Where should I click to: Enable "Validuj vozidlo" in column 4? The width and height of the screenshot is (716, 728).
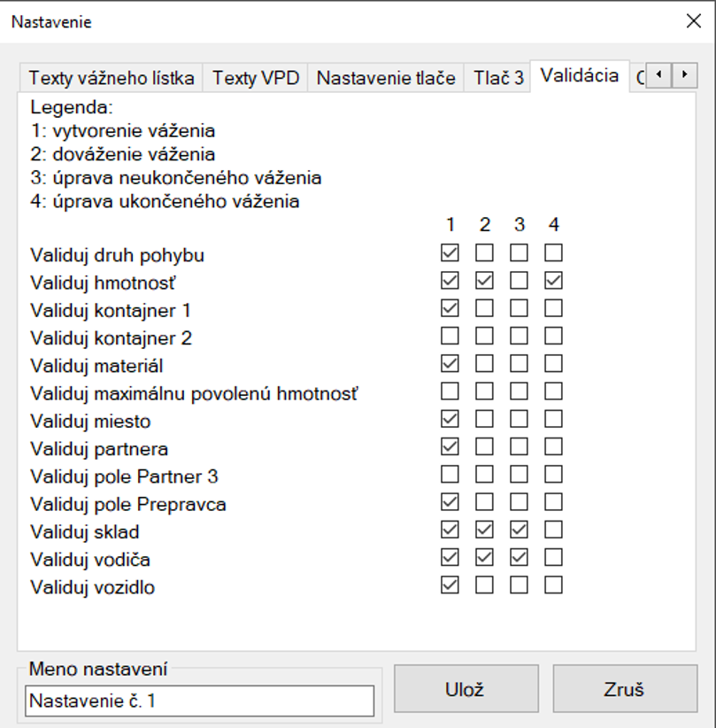553,585
